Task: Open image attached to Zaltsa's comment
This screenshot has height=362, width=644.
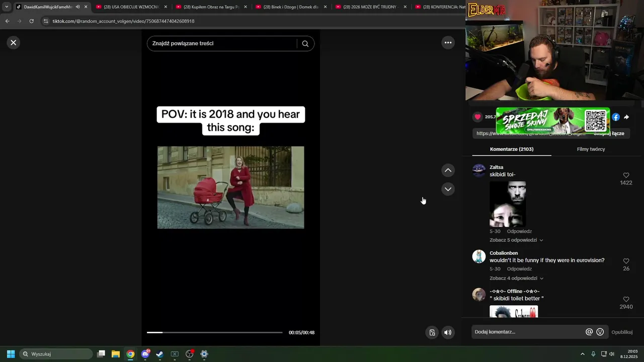Action: pos(508,204)
